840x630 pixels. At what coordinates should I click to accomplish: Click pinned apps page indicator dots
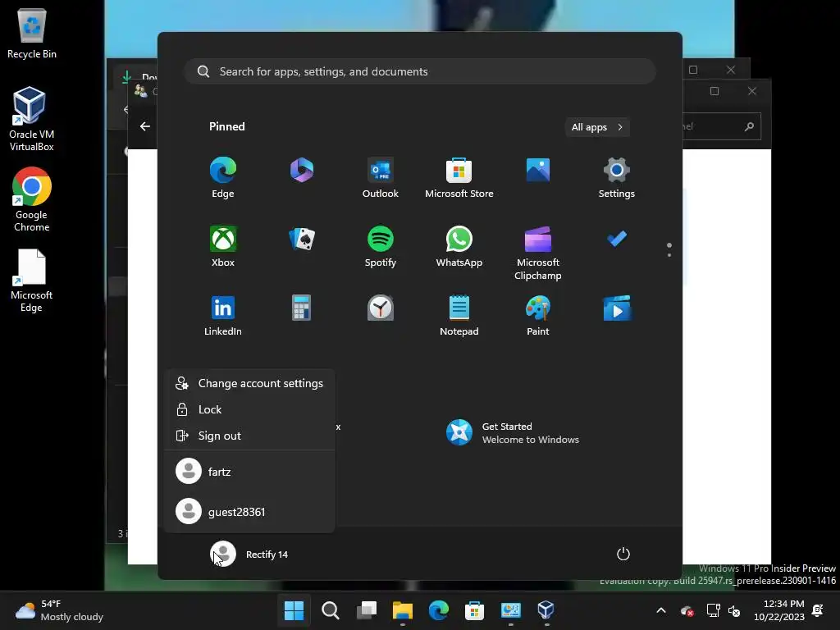tap(669, 249)
